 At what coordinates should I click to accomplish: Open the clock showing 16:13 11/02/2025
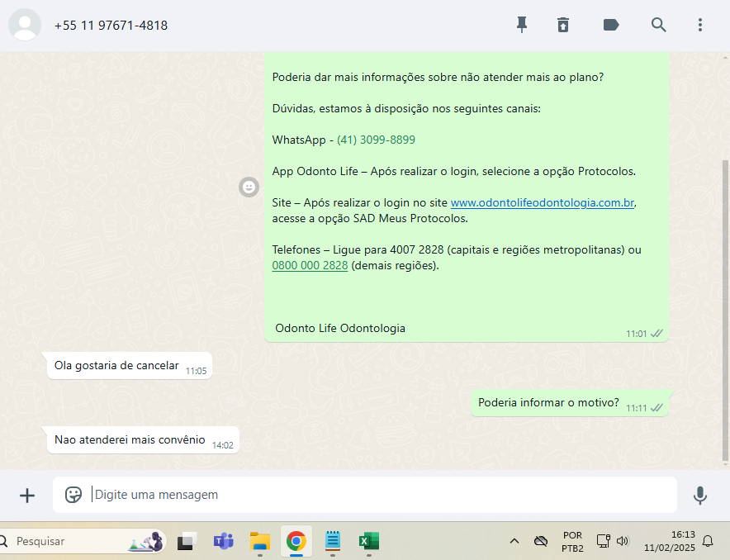point(670,541)
